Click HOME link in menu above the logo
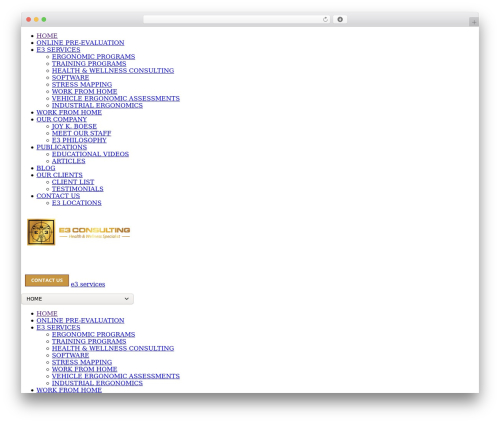The image size is (500, 423). tap(47, 36)
